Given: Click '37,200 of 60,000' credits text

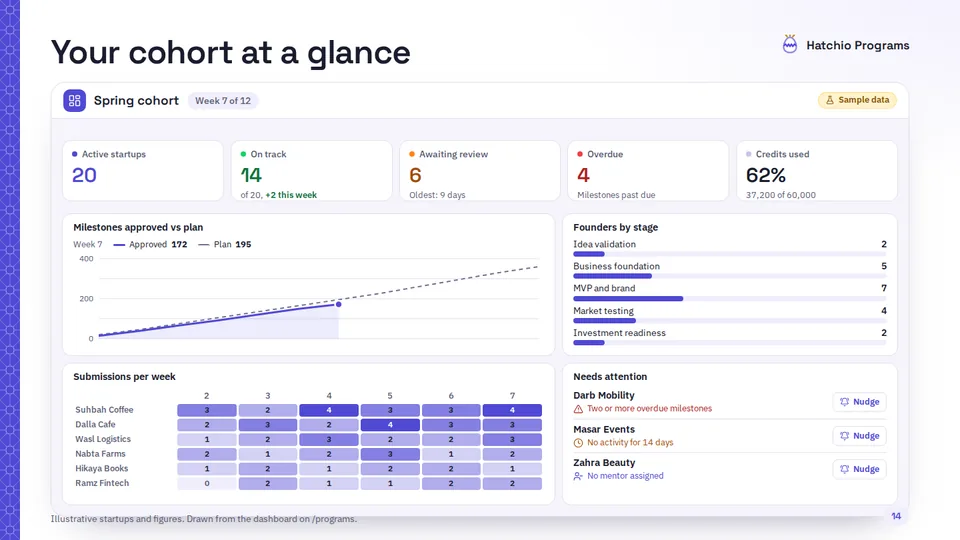Looking at the screenshot, I should pyautogui.click(x=781, y=195).
